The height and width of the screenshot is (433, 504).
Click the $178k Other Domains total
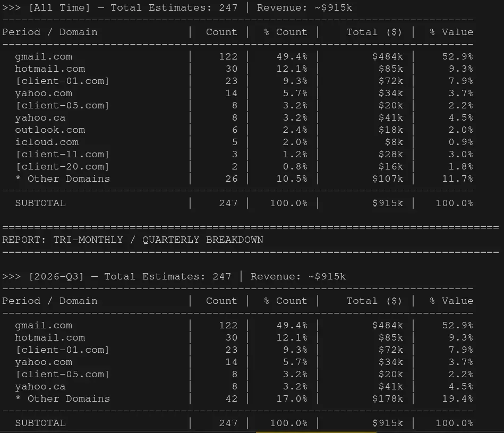coord(388,398)
